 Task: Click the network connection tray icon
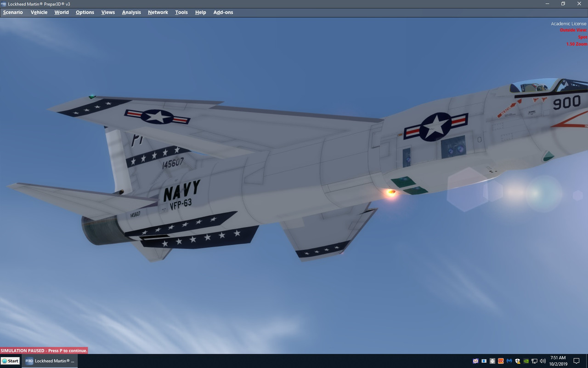click(x=534, y=361)
